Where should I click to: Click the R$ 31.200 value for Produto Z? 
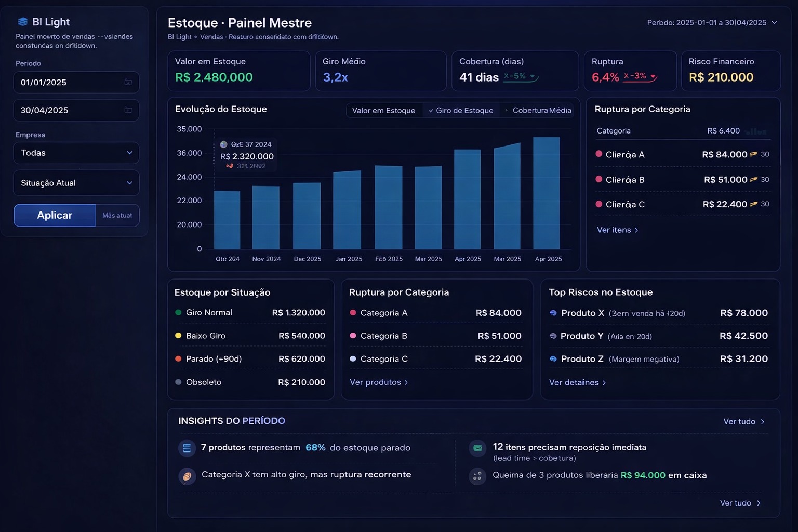[744, 359]
